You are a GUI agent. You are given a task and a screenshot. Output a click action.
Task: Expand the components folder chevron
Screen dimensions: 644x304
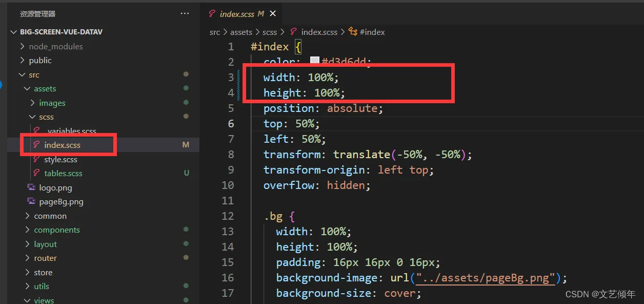(x=28, y=230)
